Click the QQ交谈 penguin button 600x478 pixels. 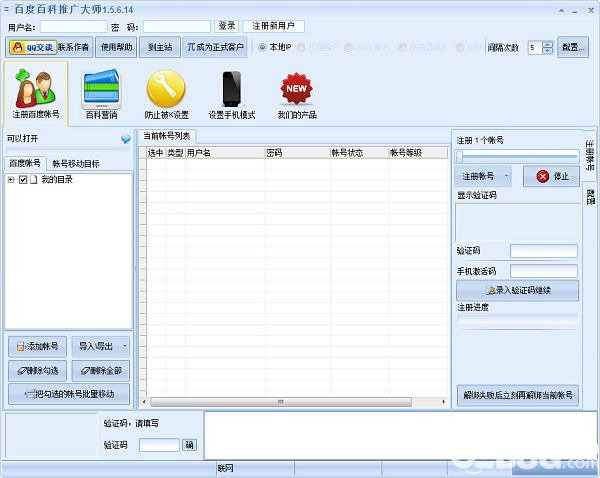33,47
